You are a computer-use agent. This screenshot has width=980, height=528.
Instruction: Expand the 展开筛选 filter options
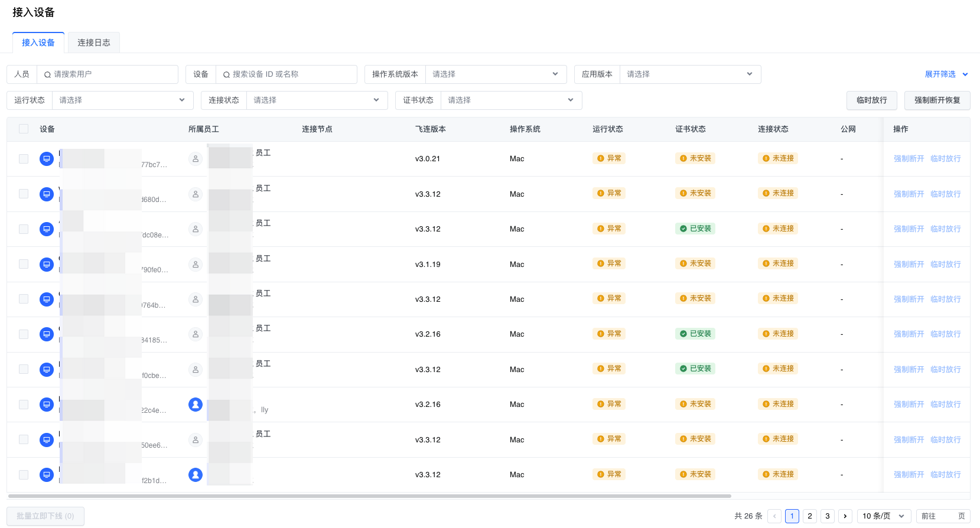coord(946,74)
